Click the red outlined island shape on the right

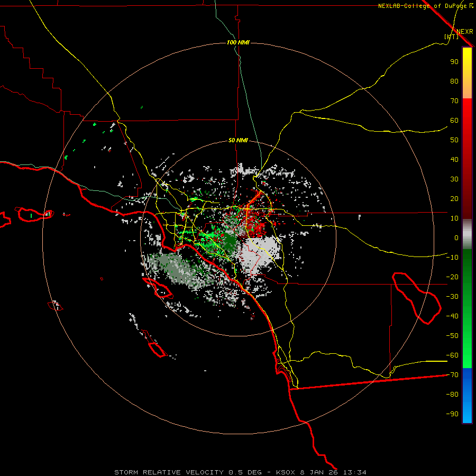pyautogui.click(x=417, y=298)
